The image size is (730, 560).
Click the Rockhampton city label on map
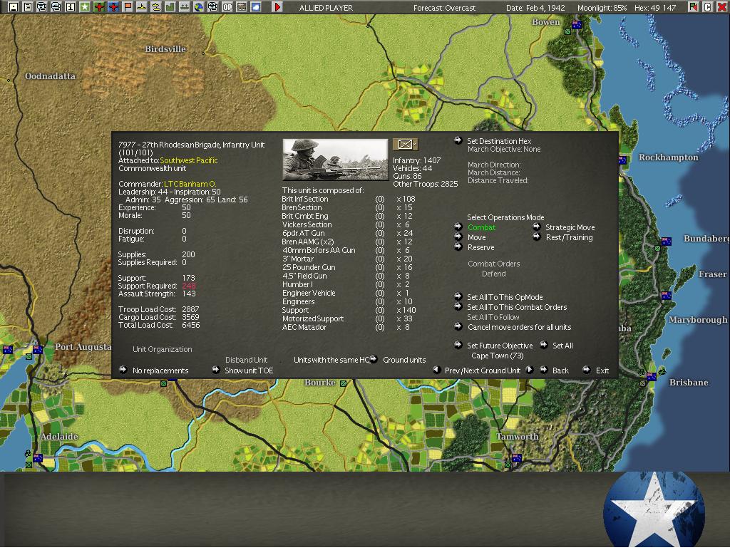[668, 157]
